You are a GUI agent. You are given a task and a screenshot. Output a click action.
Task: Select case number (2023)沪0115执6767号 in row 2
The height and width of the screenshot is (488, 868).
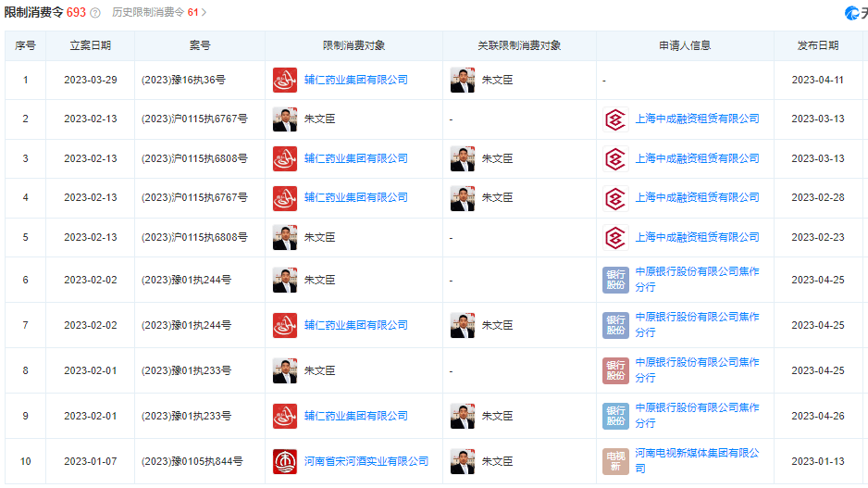tap(194, 119)
